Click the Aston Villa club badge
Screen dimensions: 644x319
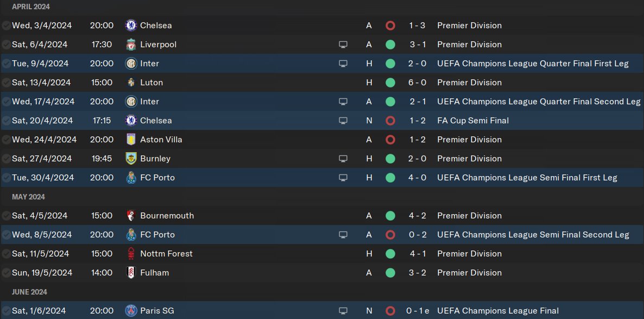click(x=130, y=140)
